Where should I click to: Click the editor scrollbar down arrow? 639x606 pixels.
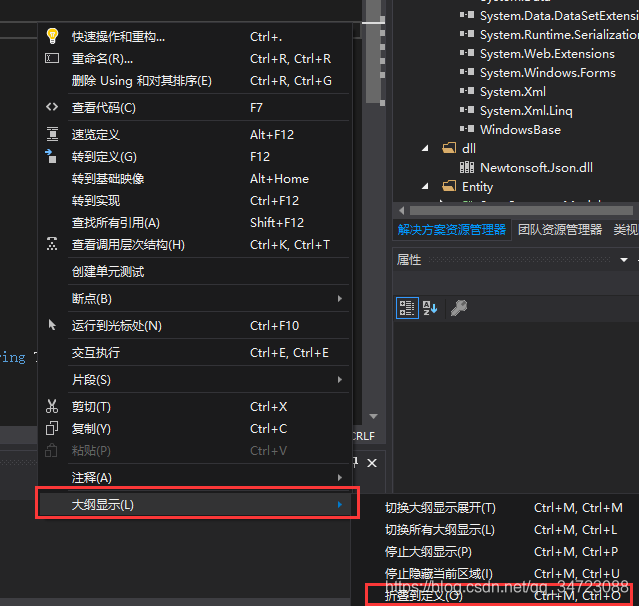point(374,416)
